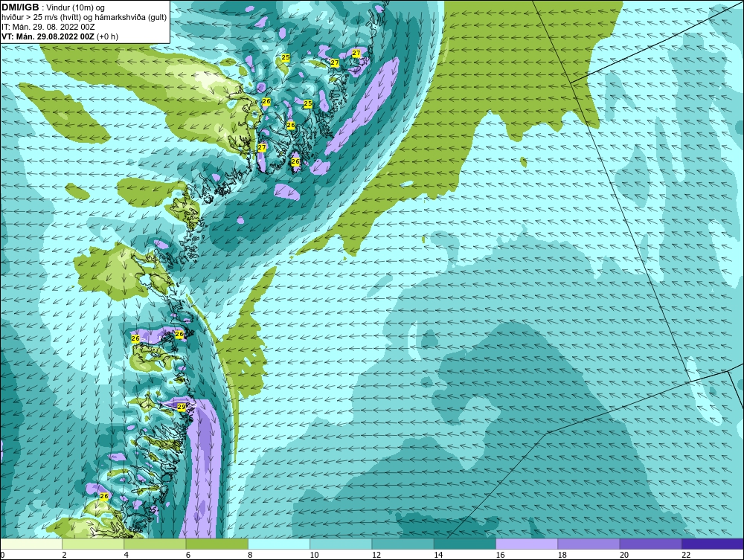Click the legend scale number '2'
The image size is (744, 560).
click(64, 556)
